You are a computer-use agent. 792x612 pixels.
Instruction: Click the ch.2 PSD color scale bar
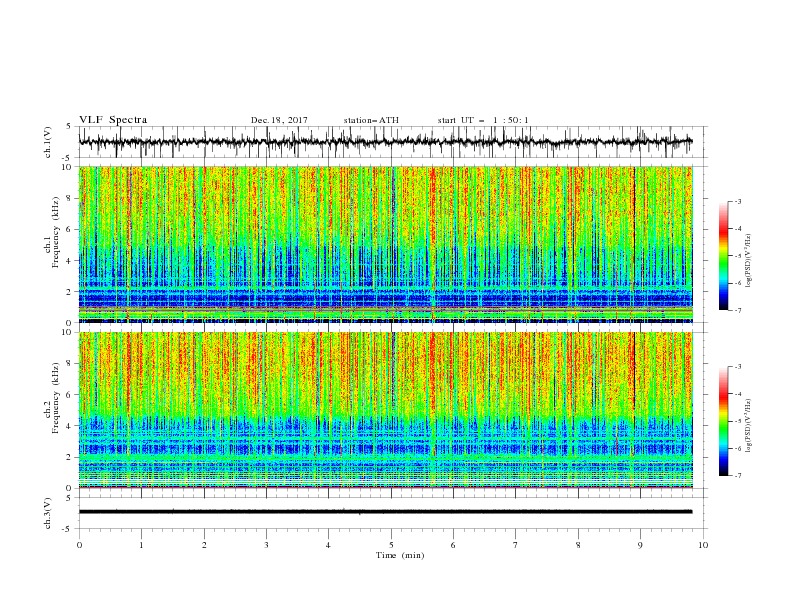click(x=723, y=421)
